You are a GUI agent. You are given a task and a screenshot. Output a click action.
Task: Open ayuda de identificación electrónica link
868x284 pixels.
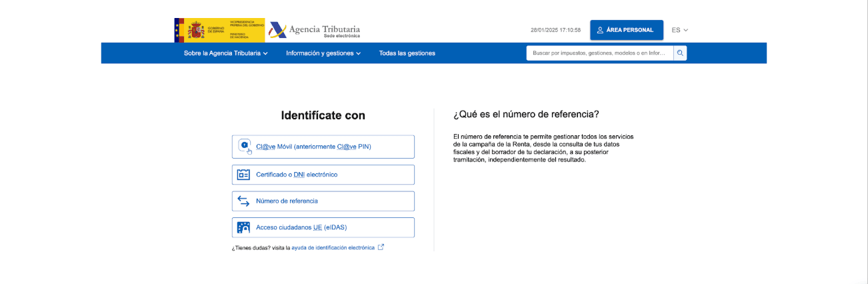[333, 247]
